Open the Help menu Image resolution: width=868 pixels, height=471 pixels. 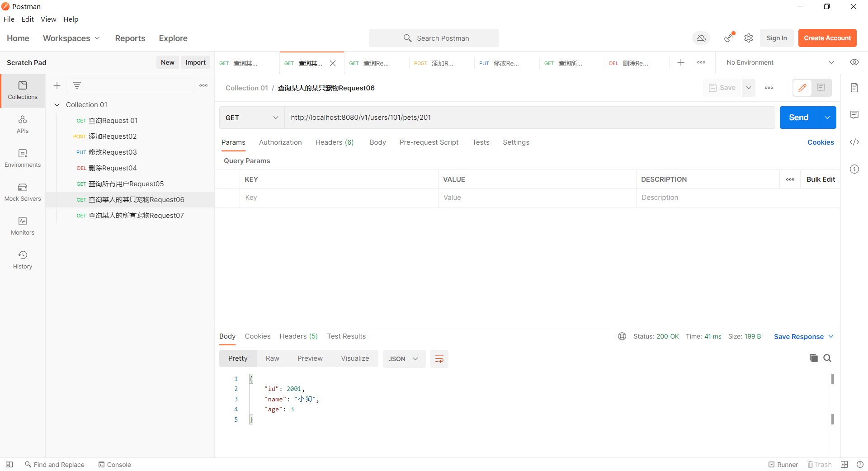point(71,19)
